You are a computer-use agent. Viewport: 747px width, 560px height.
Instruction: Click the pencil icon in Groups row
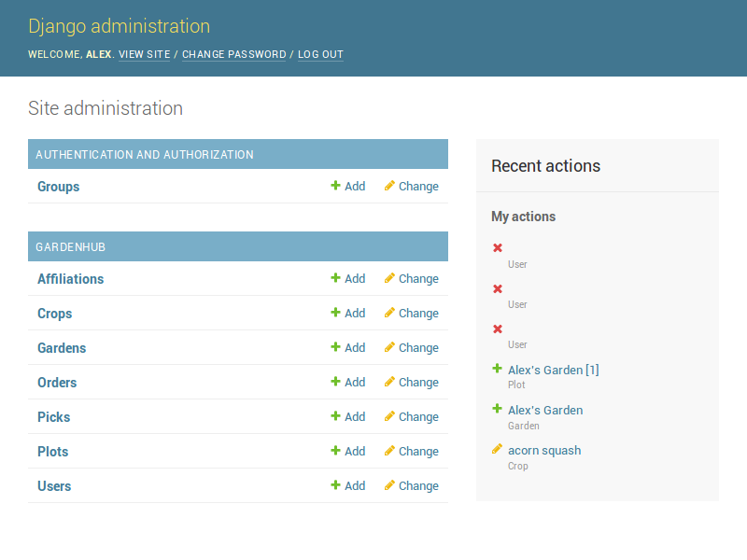[x=389, y=185]
